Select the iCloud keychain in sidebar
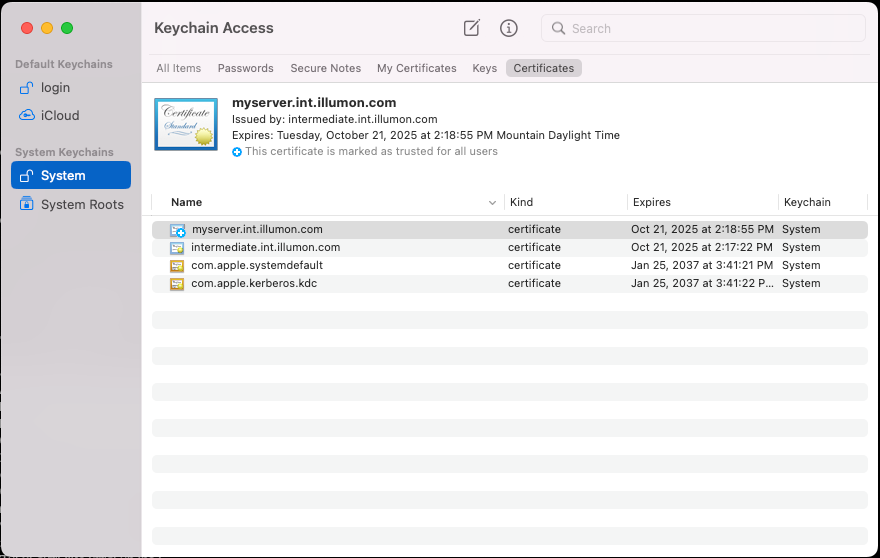 (x=71, y=115)
